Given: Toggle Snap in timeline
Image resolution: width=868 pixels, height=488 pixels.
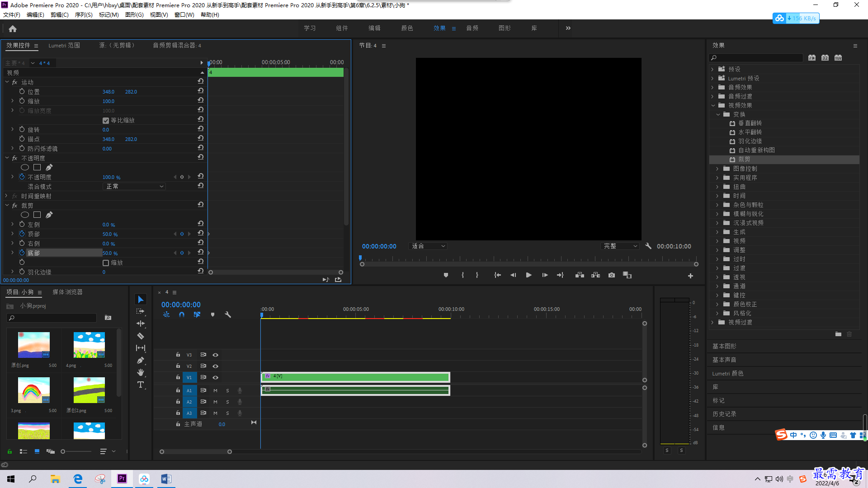Looking at the screenshot, I should click(x=182, y=314).
